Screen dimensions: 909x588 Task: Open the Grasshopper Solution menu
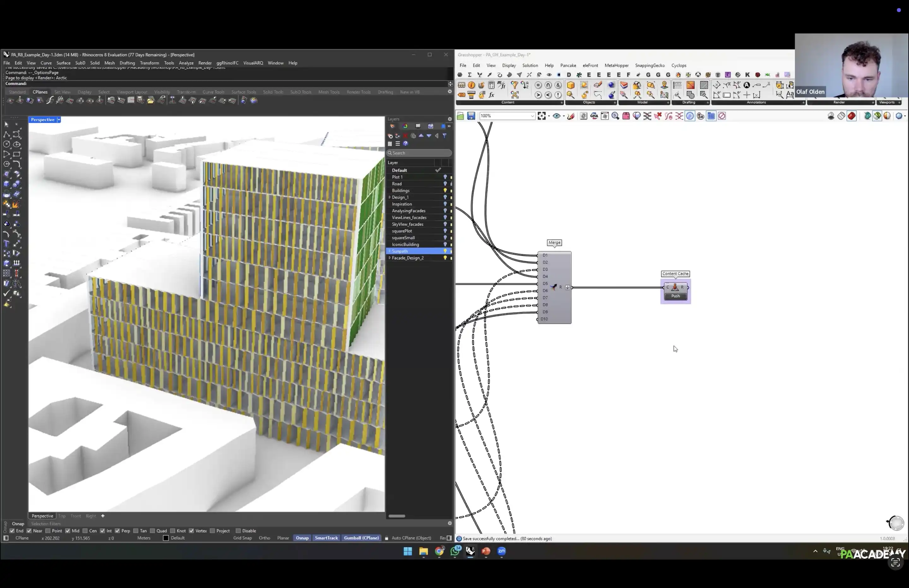click(530, 66)
